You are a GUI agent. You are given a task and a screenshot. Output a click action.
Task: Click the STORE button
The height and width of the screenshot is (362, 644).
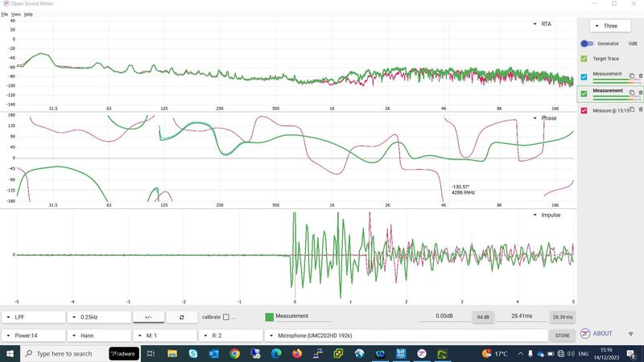[x=562, y=335]
